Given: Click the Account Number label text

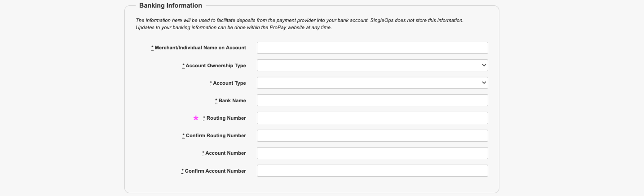Looking at the screenshot, I should tap(225, 153).
